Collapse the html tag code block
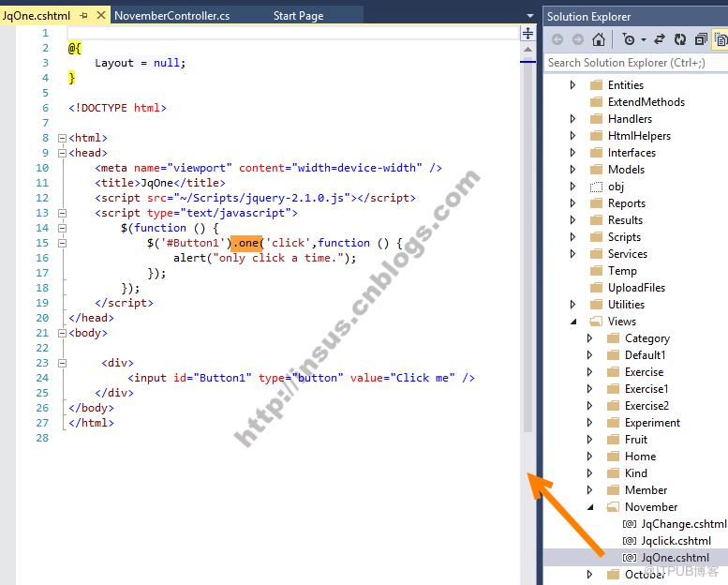728x585 pixels. pos(62,138)
